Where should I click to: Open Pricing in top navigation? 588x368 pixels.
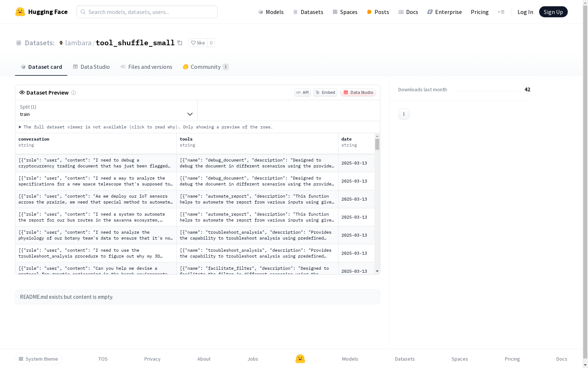click(480, 12)
